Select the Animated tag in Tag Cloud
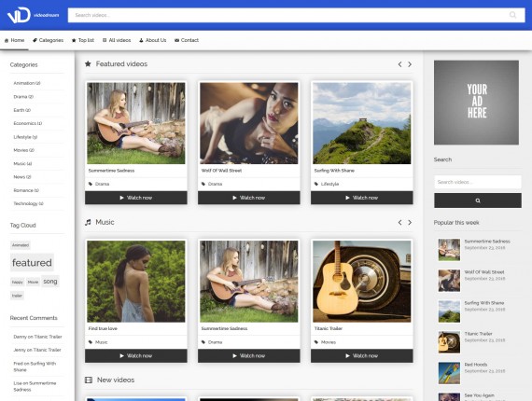 pyautogui.click(x=21, y=245)
